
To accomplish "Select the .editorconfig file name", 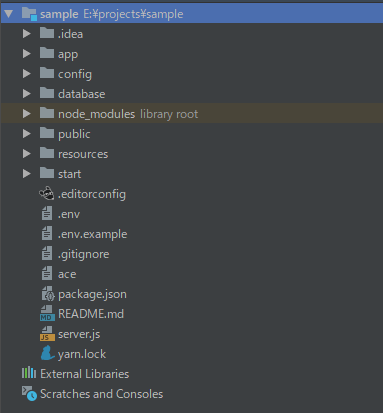I will click(92, 194).
